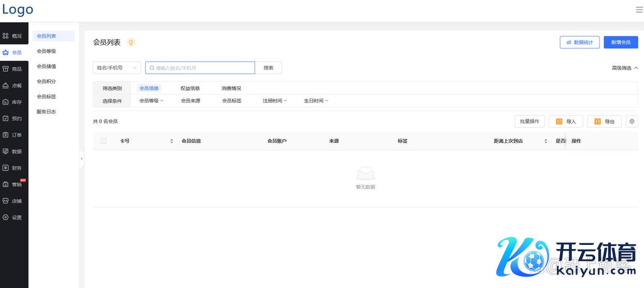
Task: Open the 商品 products sidebar icon
Action: pos(6,68)
